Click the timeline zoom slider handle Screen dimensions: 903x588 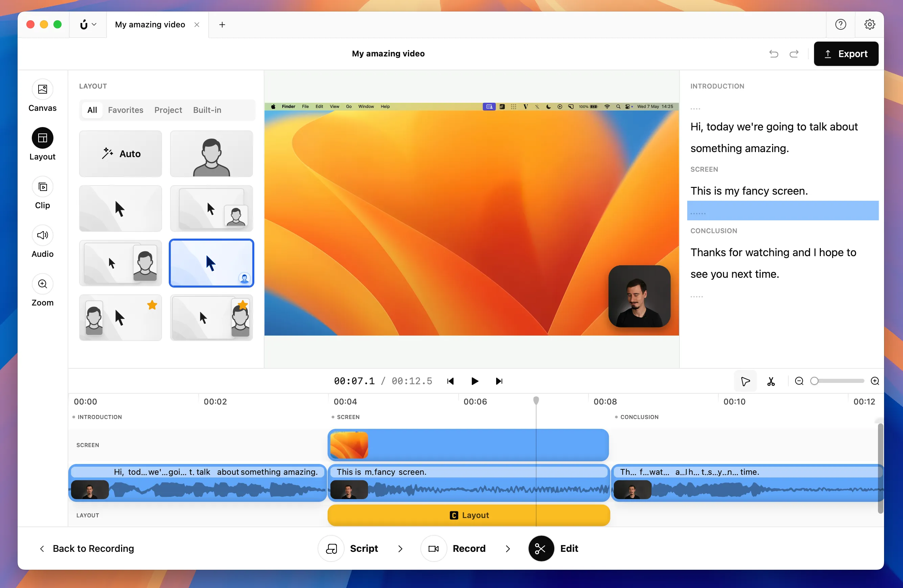click(814, 381)
